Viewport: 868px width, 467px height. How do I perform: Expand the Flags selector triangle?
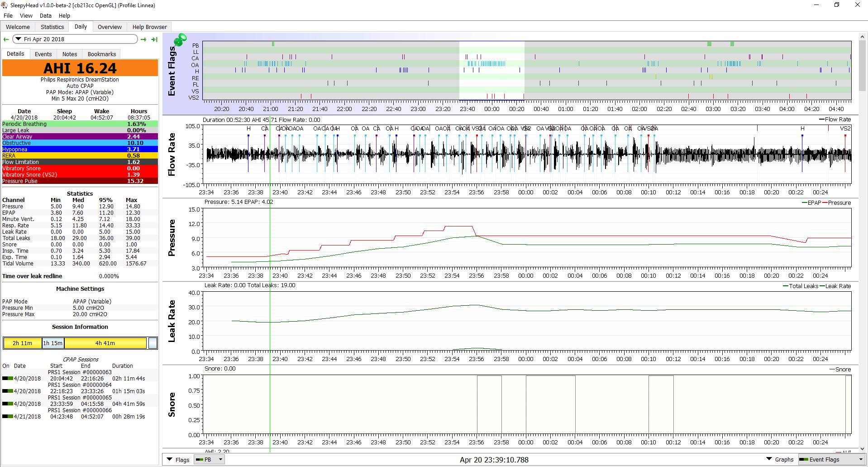point(170,459)
